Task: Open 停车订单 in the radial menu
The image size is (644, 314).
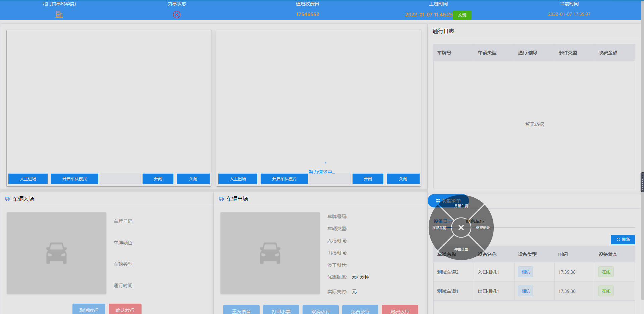Action: pos(461,250)
